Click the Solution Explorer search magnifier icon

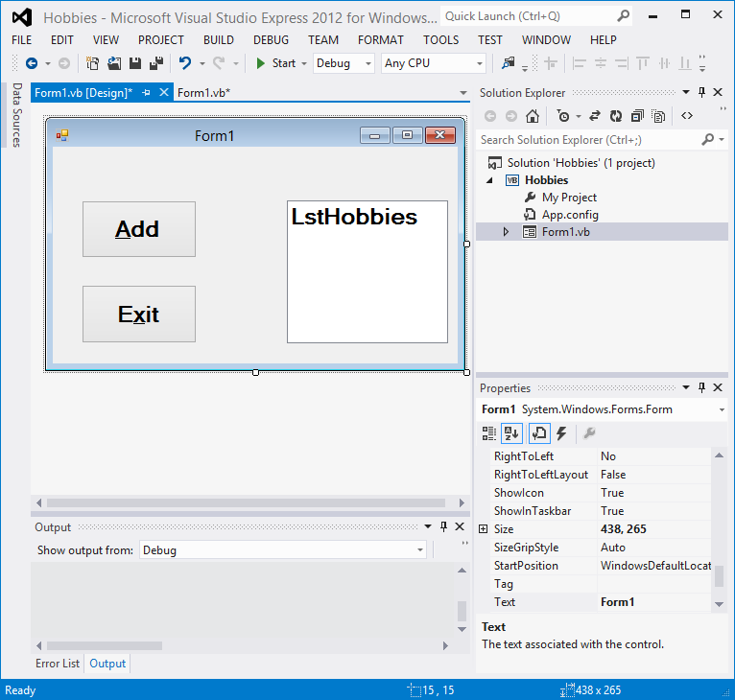pyautogui.click(x=708, y=139)
